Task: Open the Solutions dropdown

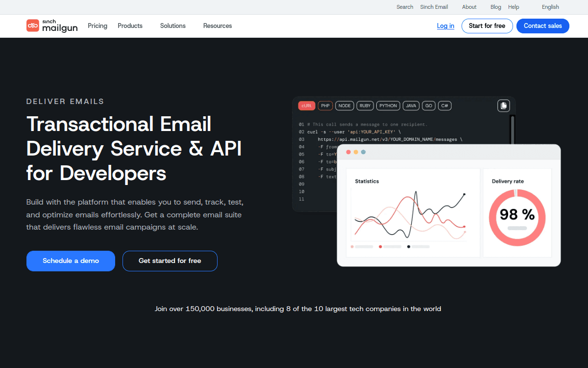Action: pos(172,26)
